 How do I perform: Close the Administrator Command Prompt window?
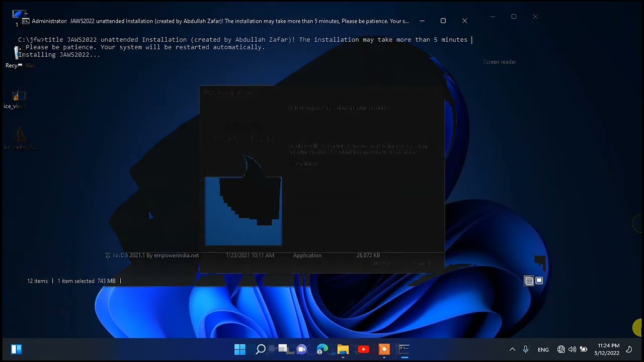465,21
